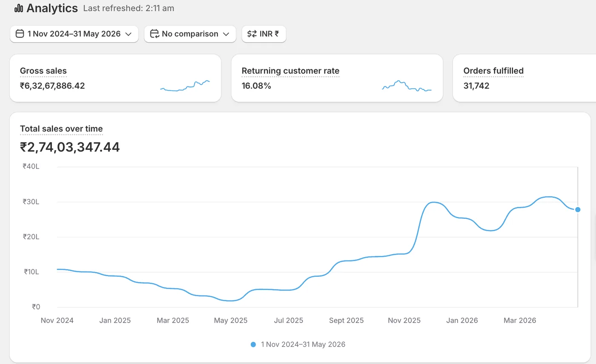
Task: Click the Analytics page heading
Action: (52, 8)
